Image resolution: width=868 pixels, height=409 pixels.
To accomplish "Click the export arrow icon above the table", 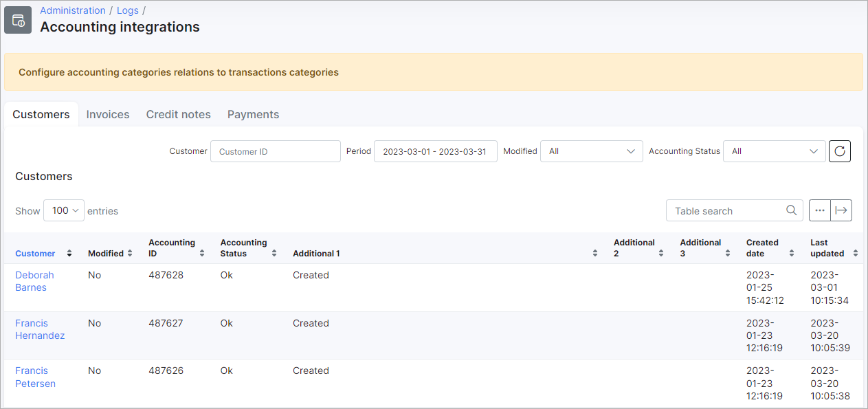I will [842, 210].
